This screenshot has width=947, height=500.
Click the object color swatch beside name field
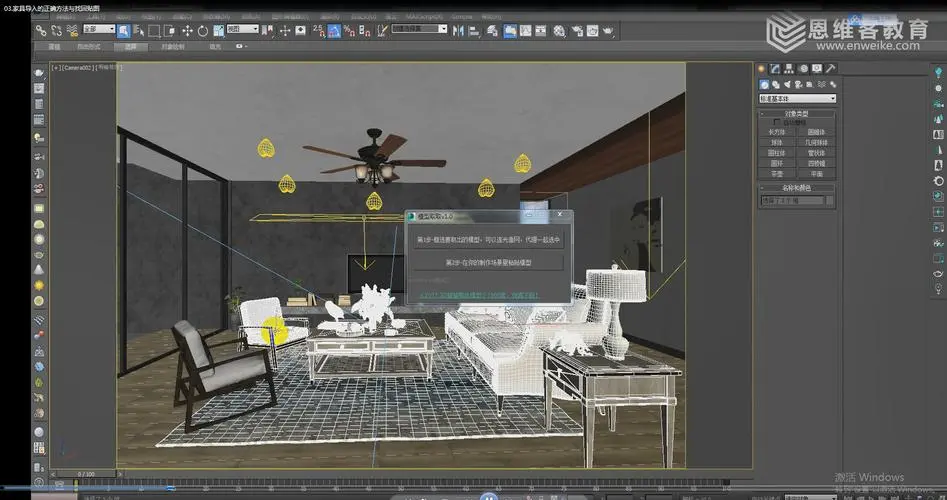[830, 201]
